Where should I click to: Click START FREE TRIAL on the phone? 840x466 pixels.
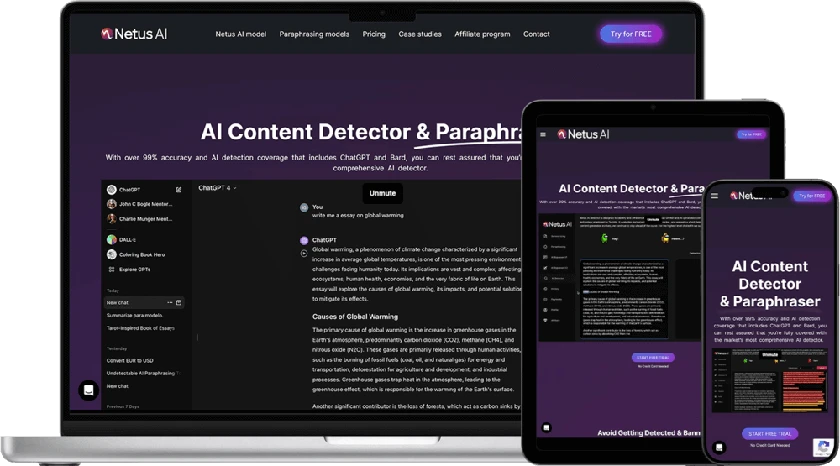(x=770, y=434)
